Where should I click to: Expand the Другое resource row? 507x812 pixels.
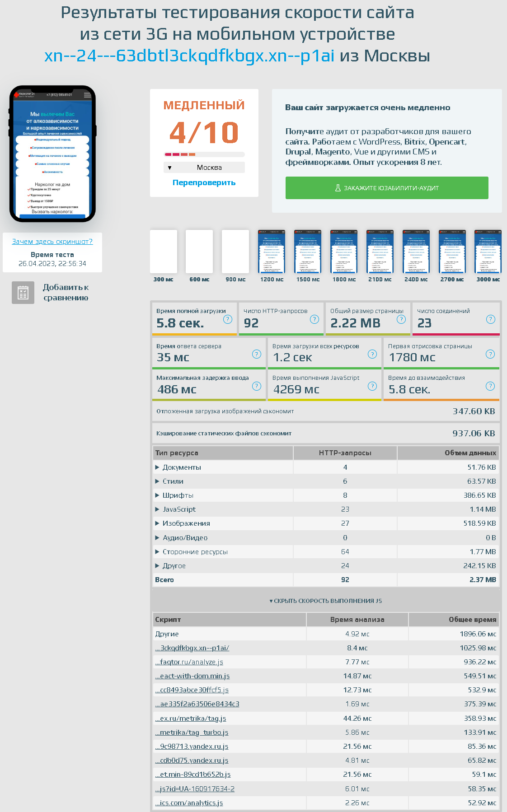[x=157, y=566]
